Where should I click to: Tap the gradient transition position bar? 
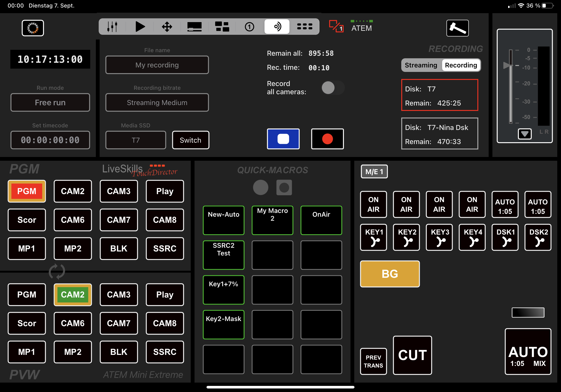pos(528,313)
